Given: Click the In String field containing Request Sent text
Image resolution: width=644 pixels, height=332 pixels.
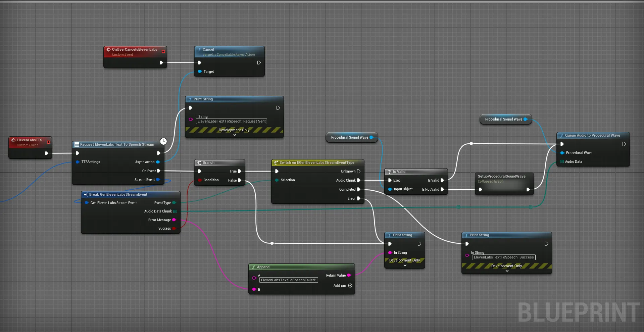Looking at the screenshot, I should (231, 121).
